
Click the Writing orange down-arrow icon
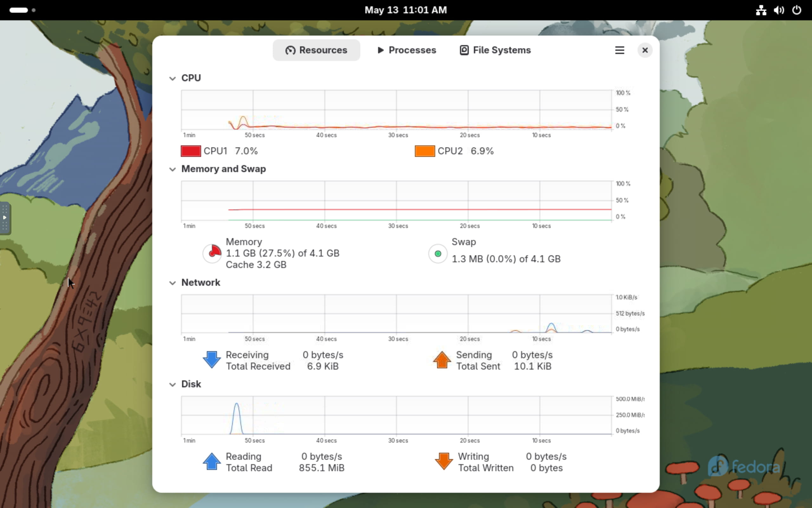(444, 462)
